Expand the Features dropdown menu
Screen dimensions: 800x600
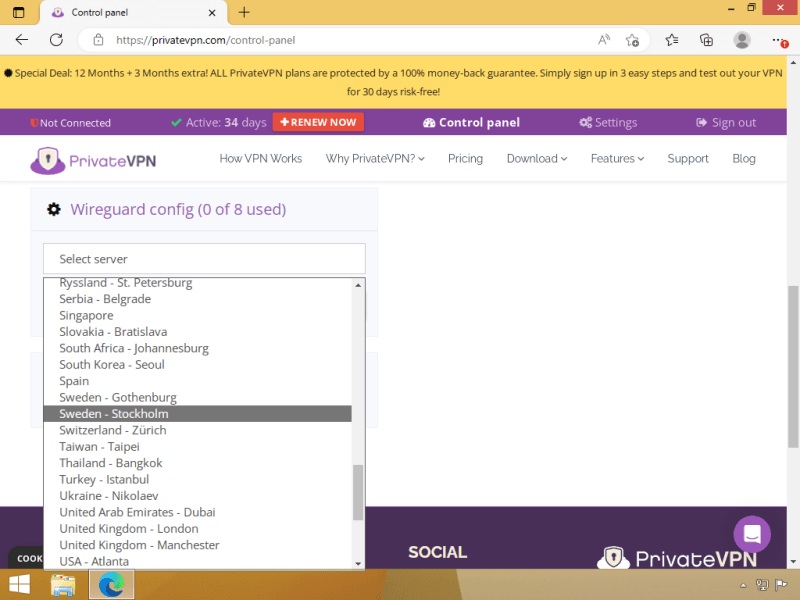(616, 159)
